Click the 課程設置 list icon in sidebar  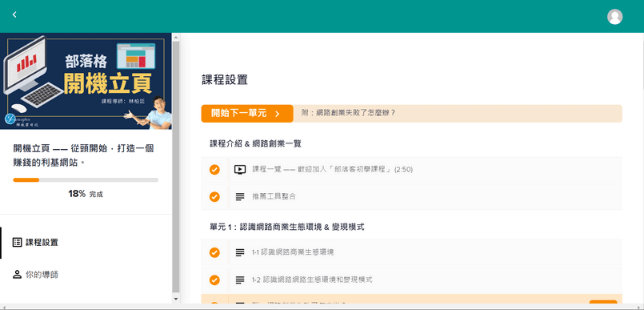[17, 242]
